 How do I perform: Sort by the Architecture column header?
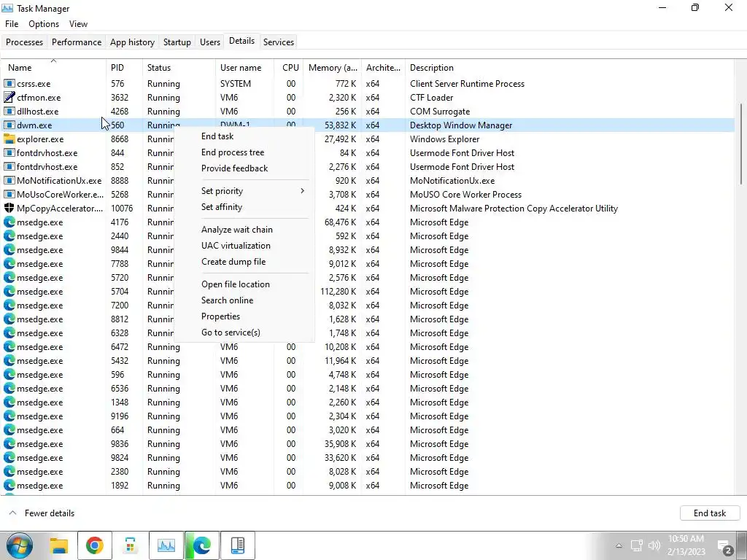(x=383, y=68)
